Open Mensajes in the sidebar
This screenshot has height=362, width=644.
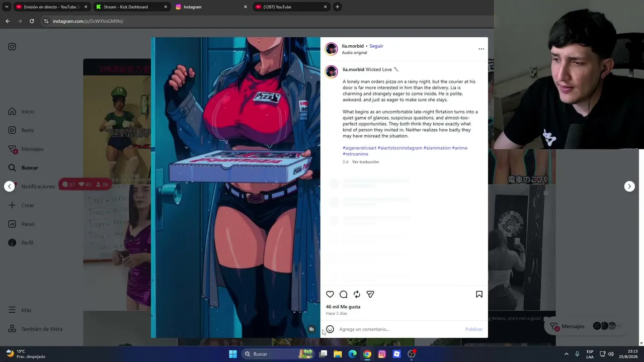click(x=26, y=149)
